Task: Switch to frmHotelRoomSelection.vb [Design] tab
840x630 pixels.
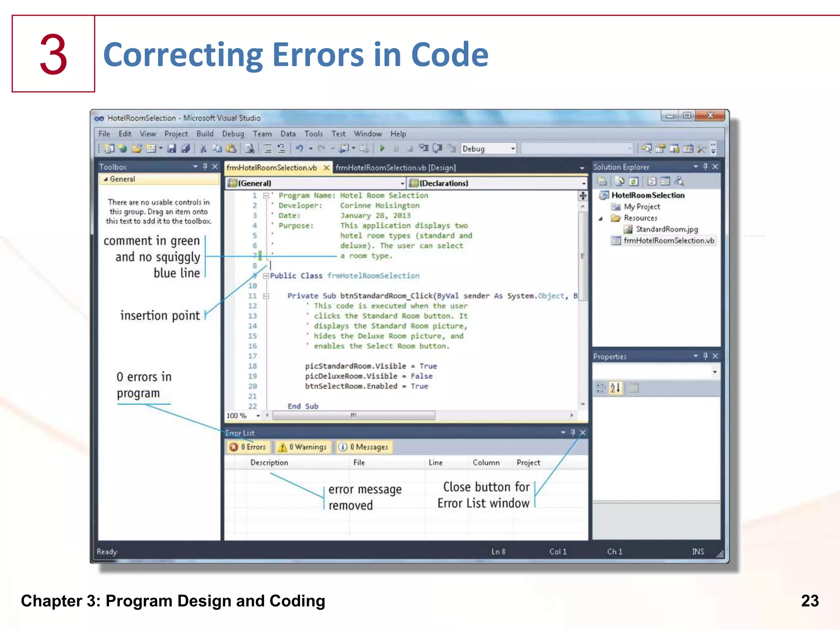Action: (395, 168)
